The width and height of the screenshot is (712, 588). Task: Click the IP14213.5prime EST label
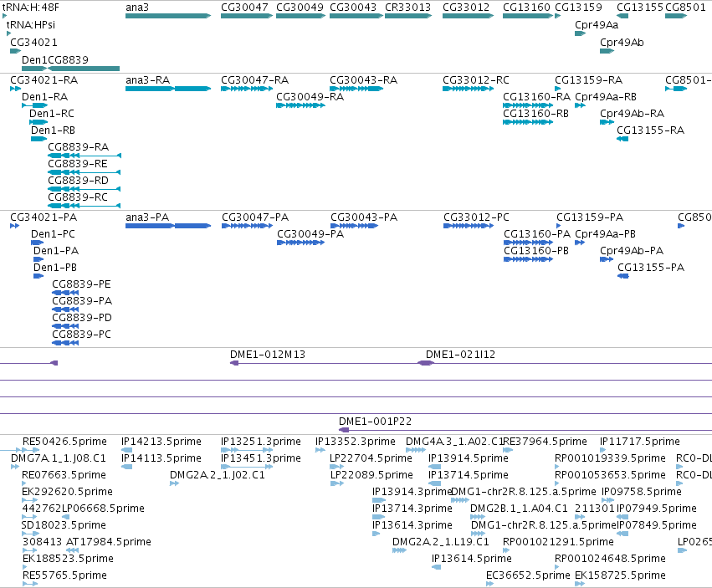(161, 442)
